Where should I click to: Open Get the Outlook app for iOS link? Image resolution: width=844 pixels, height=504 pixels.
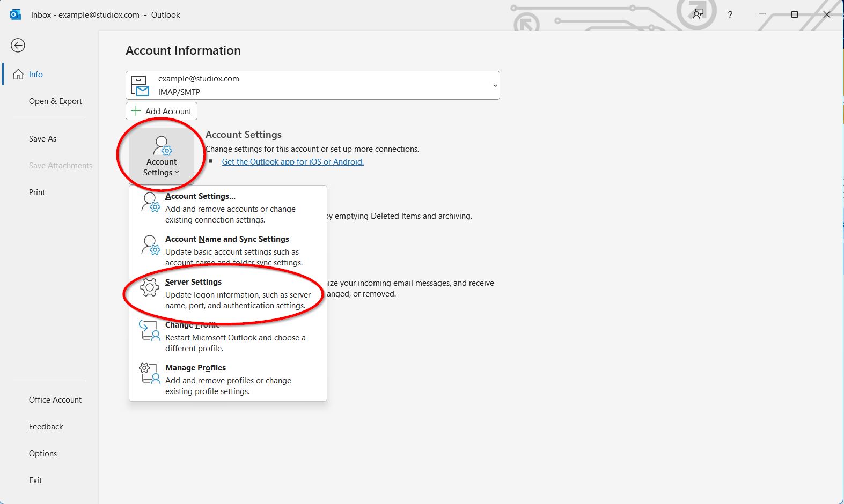tap(293, 161)
